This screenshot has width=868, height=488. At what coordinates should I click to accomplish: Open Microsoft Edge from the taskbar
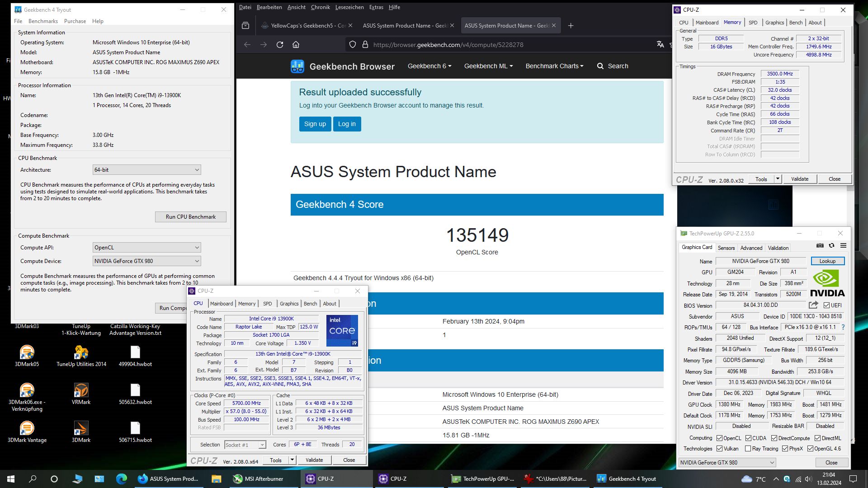coord(121,479)
